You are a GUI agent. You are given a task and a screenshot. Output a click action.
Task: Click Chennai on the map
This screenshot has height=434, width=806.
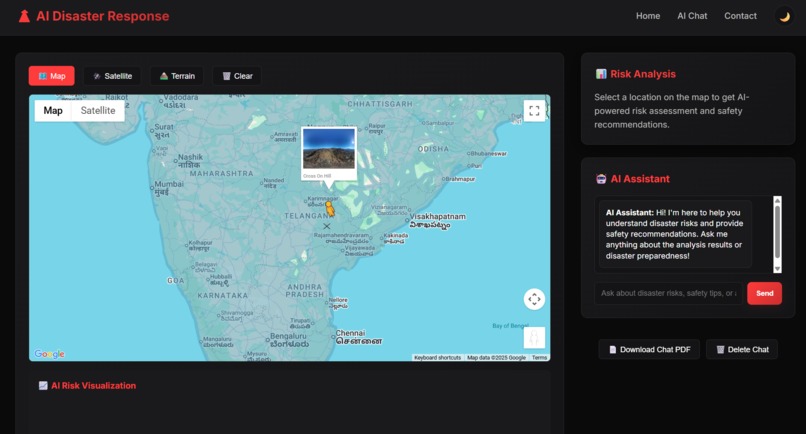pos(359,337)
